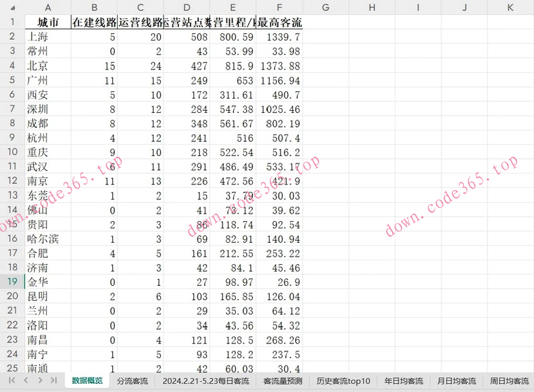Select row 10 header number
The width and height of the screenshot is (534, 392).
pos(12,152)
